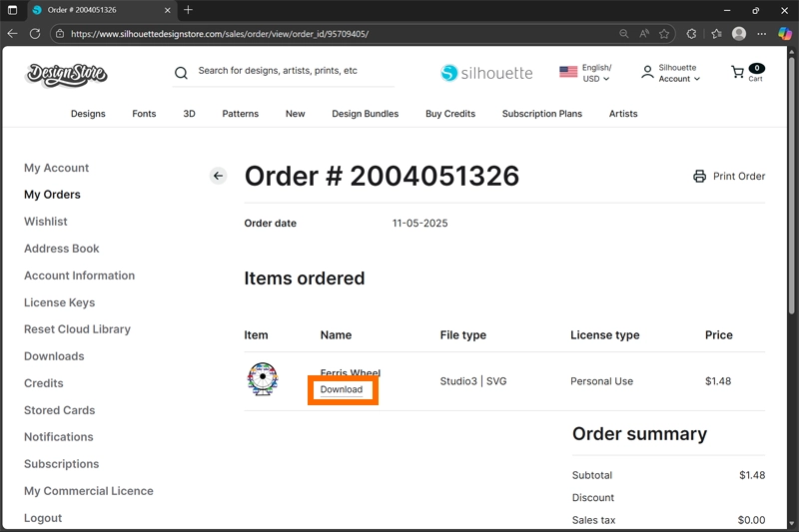Open browser Extensions puzzle icon

(x=691, y=33)
